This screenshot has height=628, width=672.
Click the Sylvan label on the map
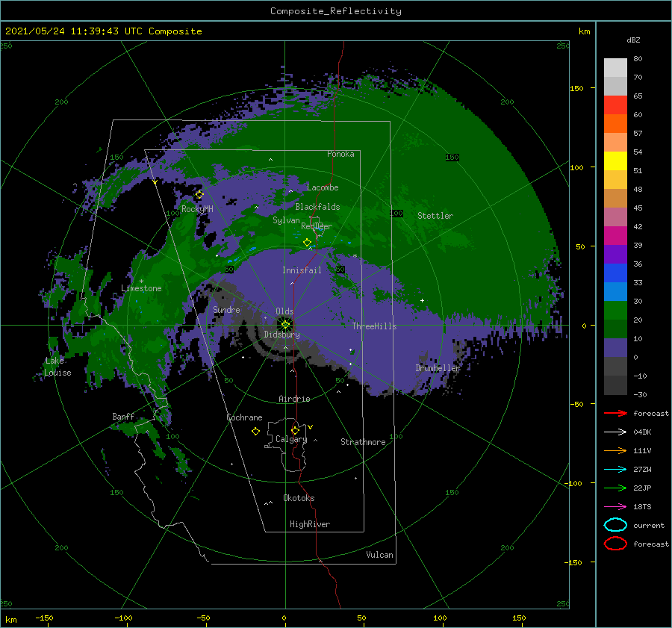pyautogui.click(x=286, y=220)
